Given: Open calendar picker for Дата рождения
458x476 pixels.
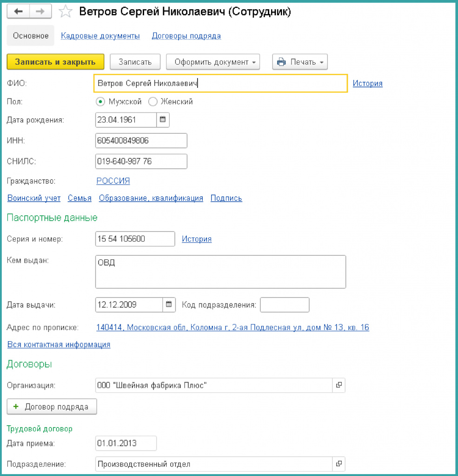Looking at the screenshot, I should 163,119.
